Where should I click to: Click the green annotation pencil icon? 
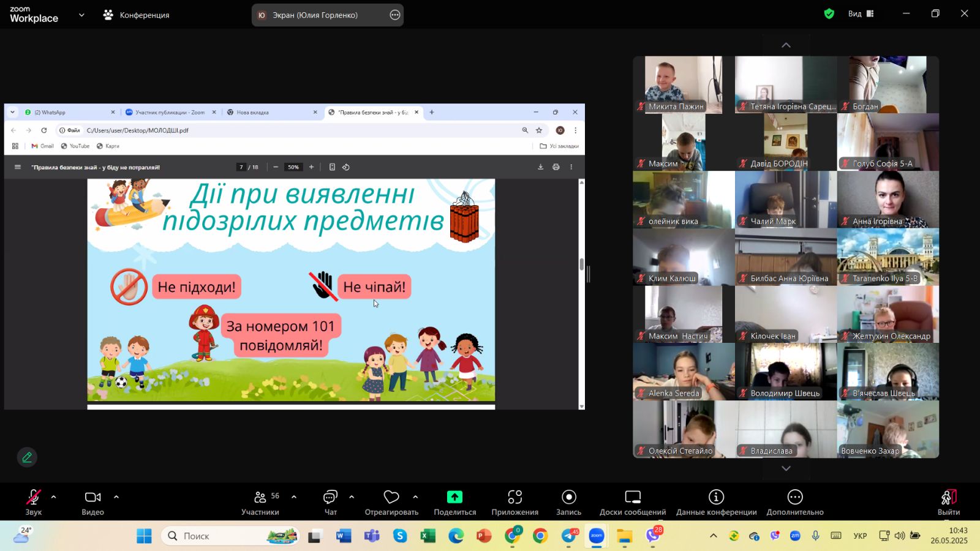[x=27, y=457]
